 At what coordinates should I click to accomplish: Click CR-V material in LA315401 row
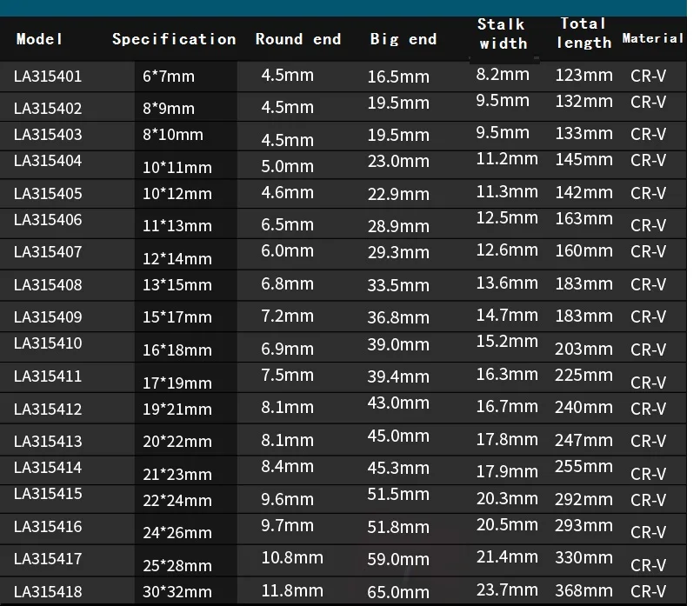click(x=648, y=76)
